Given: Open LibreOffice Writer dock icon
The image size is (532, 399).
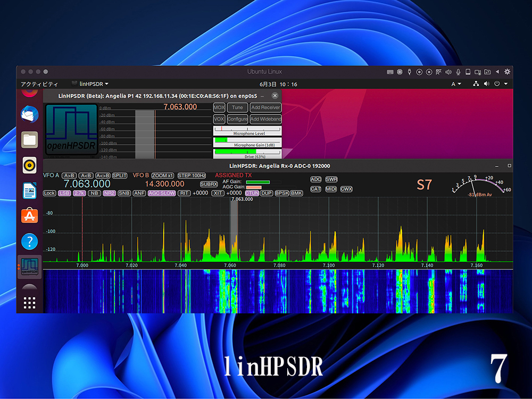Looking at the screenshot, I should coord(30,190).
